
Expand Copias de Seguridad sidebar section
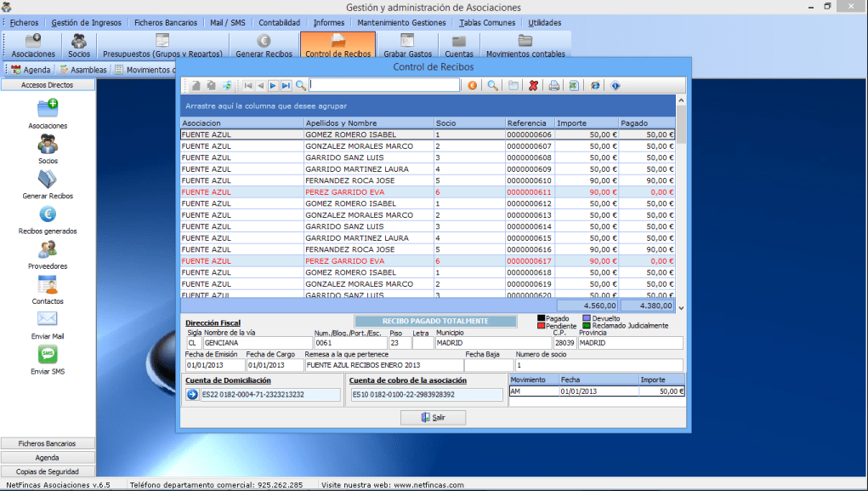[48, 471]
